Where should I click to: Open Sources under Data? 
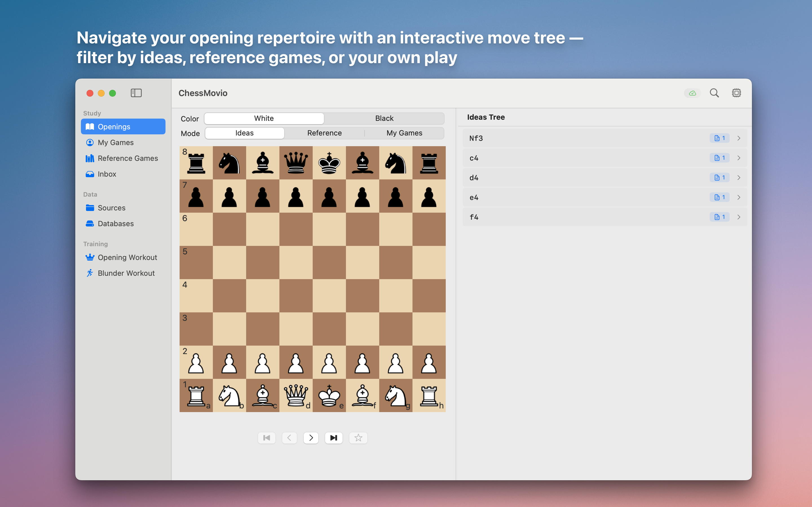tap(111, 208)
